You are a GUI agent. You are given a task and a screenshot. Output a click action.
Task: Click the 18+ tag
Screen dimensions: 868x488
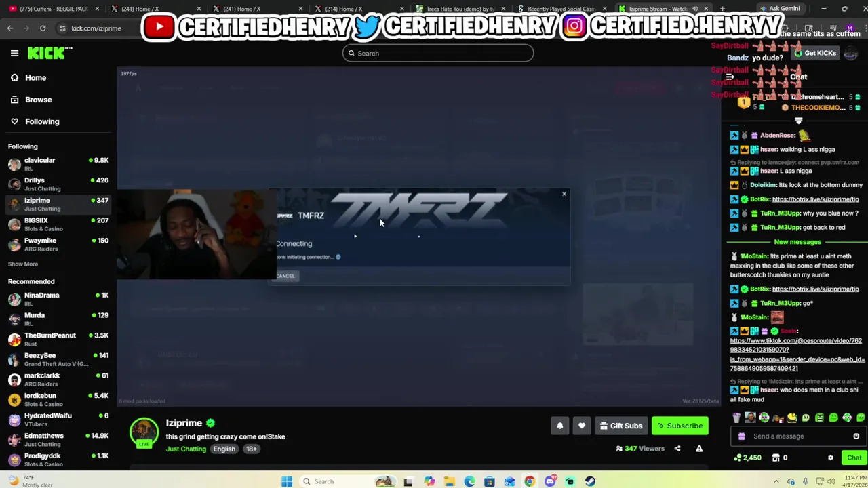coord(252,449)
